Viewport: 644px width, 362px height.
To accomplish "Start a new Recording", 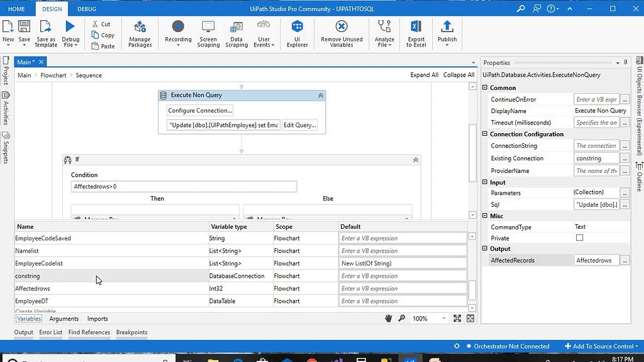I will [178, 34].
